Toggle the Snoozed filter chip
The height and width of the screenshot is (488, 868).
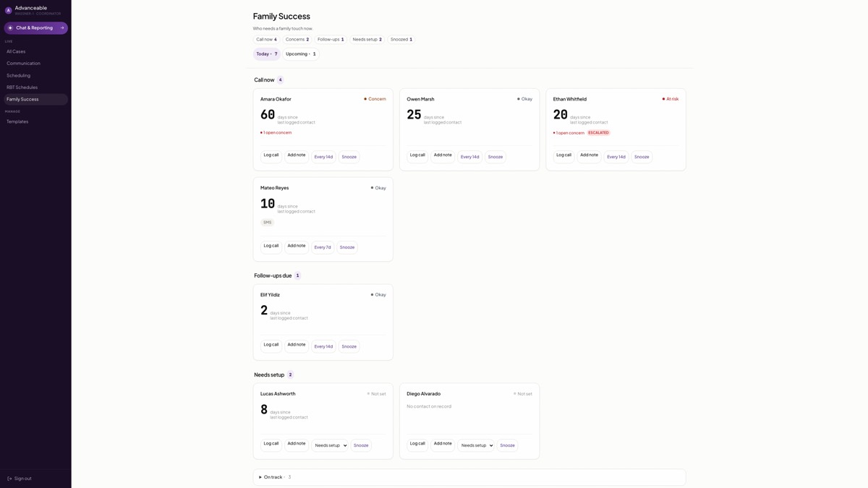(401, 40)
